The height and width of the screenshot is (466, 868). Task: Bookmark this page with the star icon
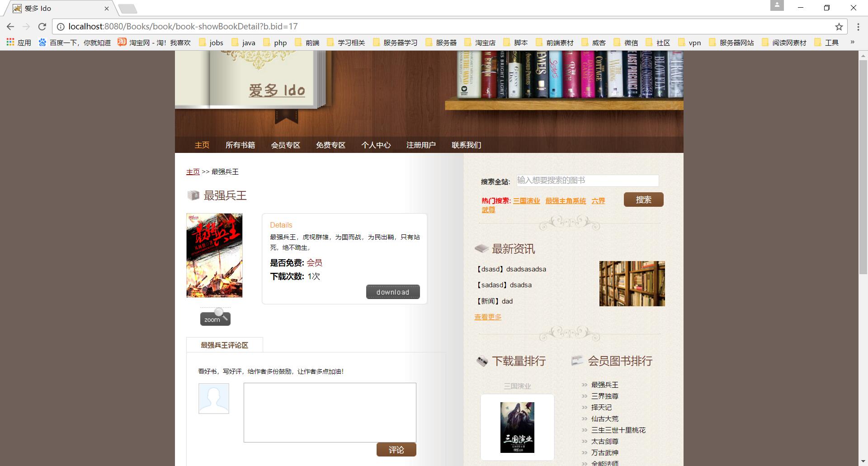tap(839, 27)
